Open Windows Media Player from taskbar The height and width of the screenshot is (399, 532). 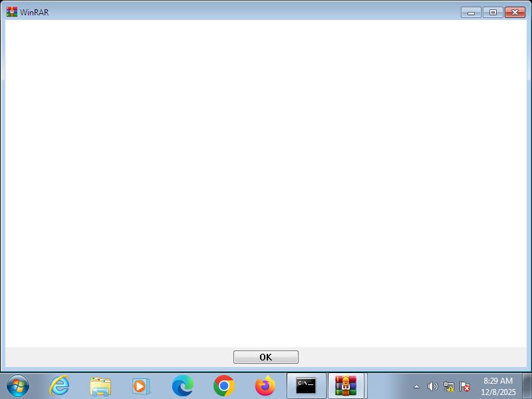click(141, 386)
